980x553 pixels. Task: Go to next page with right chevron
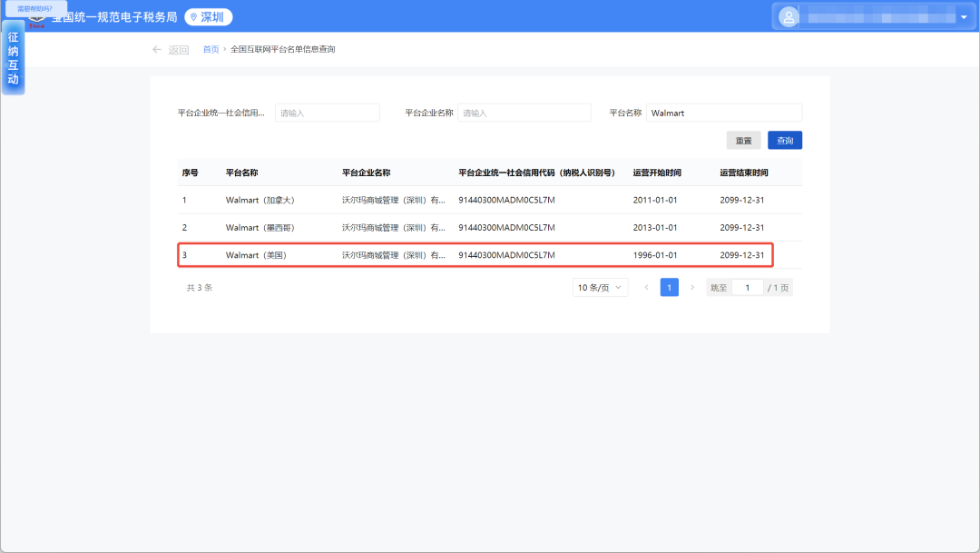click(x=692, y=288)
